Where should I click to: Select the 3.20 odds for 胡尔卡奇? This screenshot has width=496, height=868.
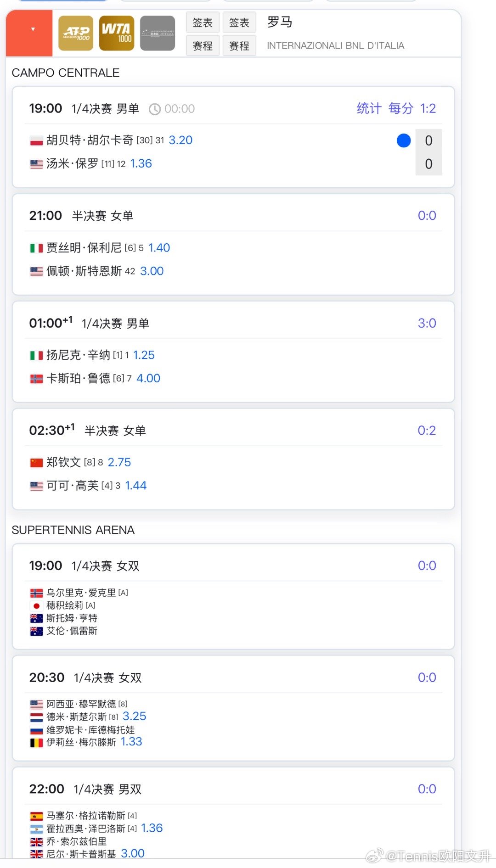click(180, 140)
